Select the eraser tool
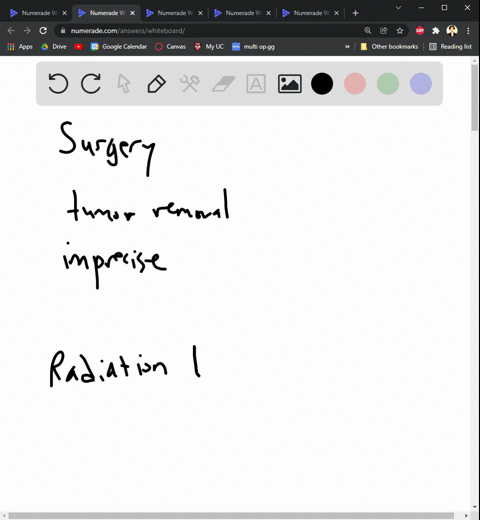 coord(224,84)
